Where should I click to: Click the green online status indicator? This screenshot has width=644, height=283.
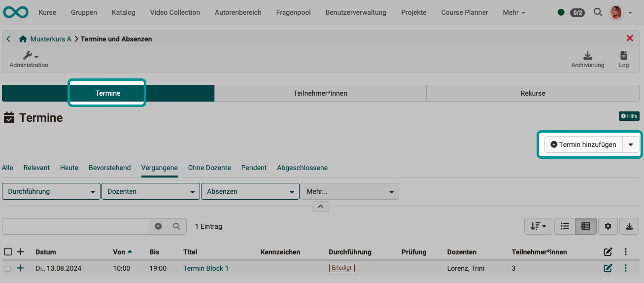pos(561,12)
